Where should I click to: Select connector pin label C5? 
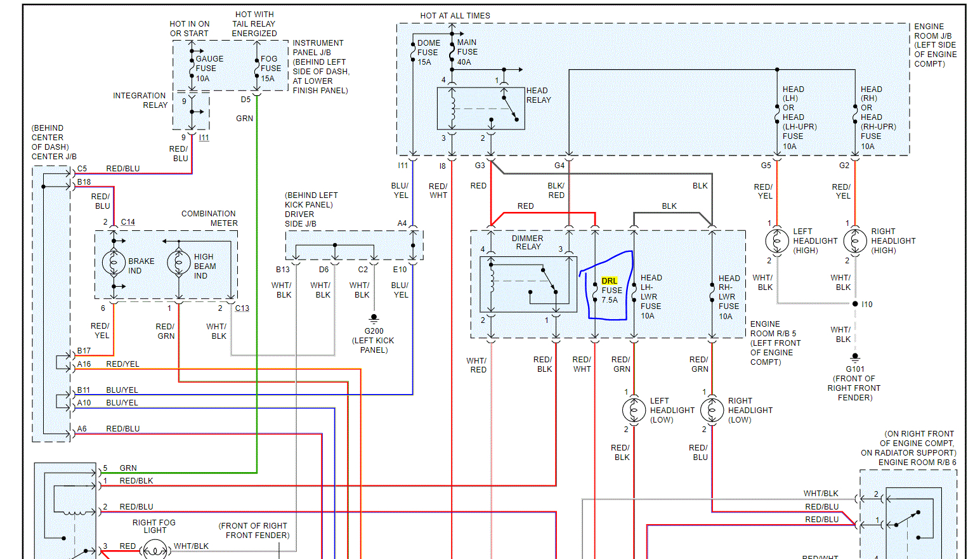(x=82, y=169)
